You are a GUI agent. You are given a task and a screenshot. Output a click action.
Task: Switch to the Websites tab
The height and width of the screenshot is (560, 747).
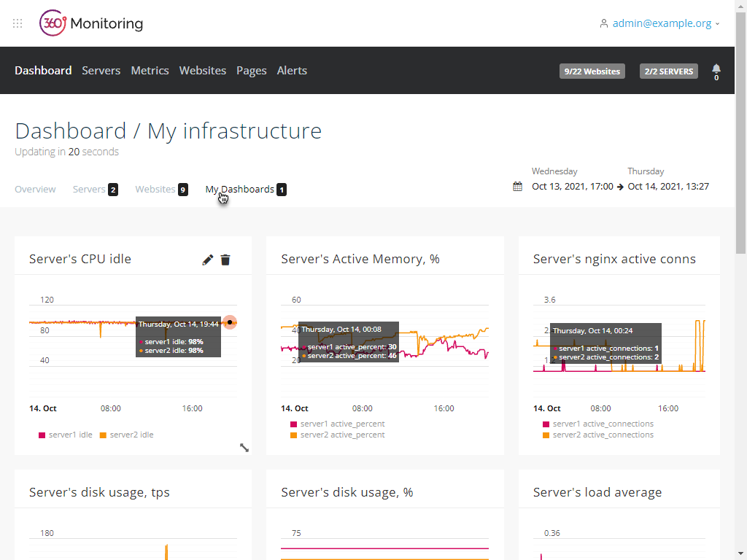pos(155,189)
